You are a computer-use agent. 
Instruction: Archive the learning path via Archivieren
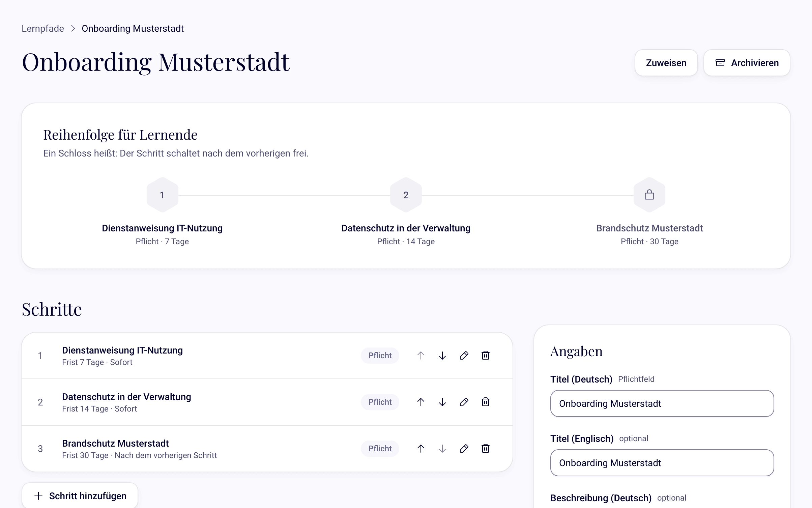pyautogui.click(x=747, y=63)
